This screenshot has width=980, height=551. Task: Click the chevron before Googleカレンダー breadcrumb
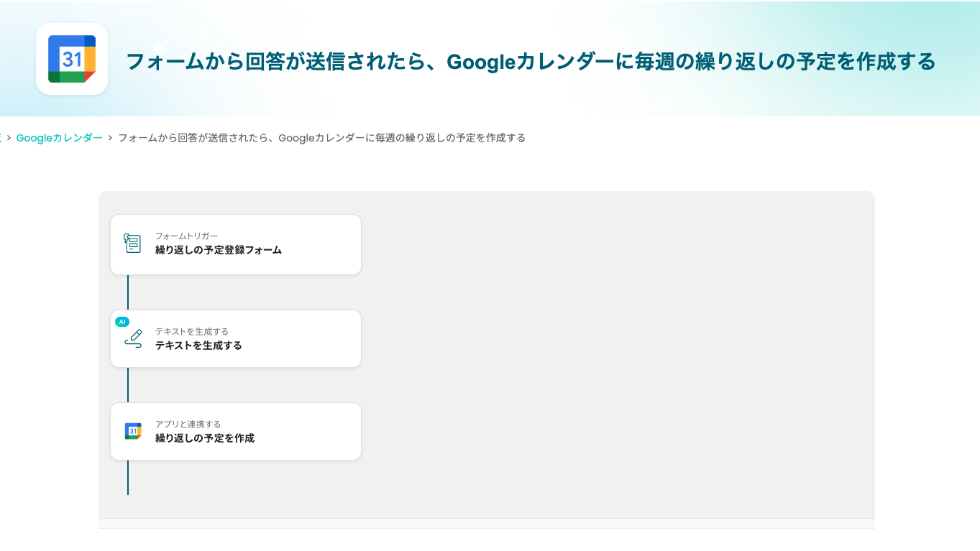[9, 138]
